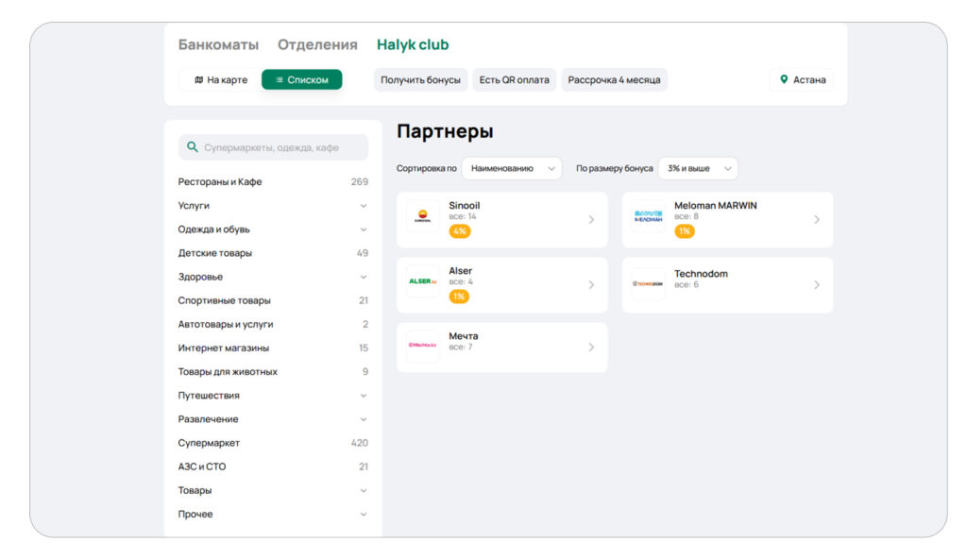Image resolution: width=967 pixels, height=560 pixels.
Task: Open Мечта via its arrow chevron
Action: 591,348
